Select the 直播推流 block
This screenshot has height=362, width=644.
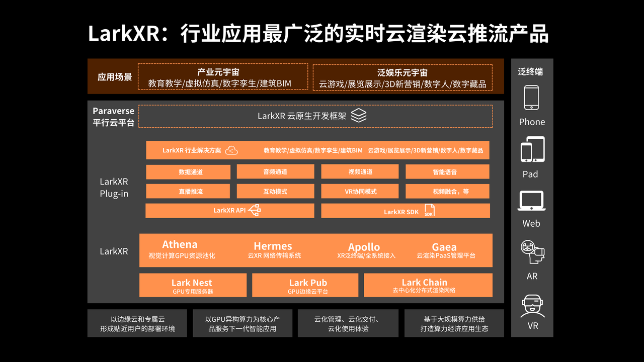point(188,191)
